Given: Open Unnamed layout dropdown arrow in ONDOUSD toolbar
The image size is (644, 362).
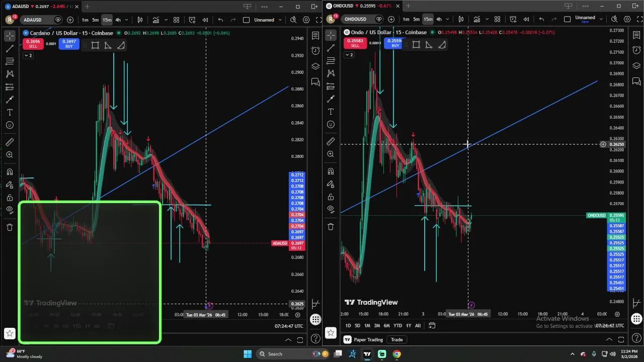Looking at the screenshot, I should pos(601,19).
